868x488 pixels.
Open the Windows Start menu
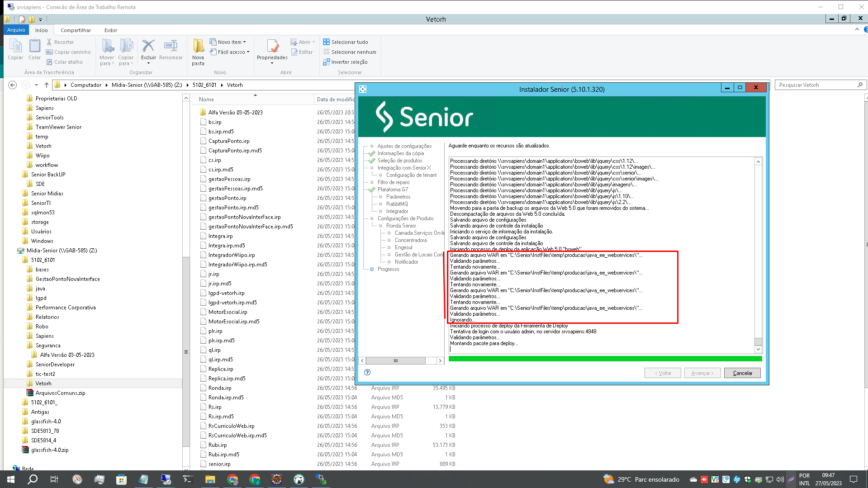pyautogui.click(x=11, y=479)
